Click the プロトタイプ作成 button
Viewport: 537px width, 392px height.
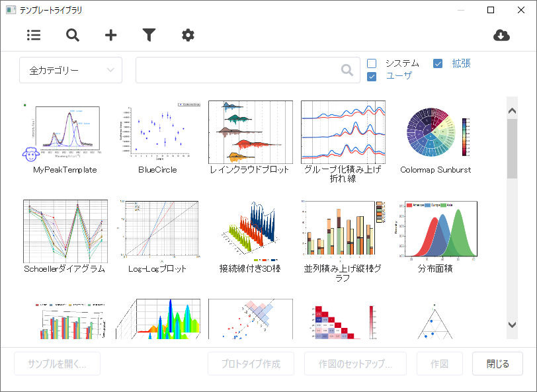[x=251, y=364]
